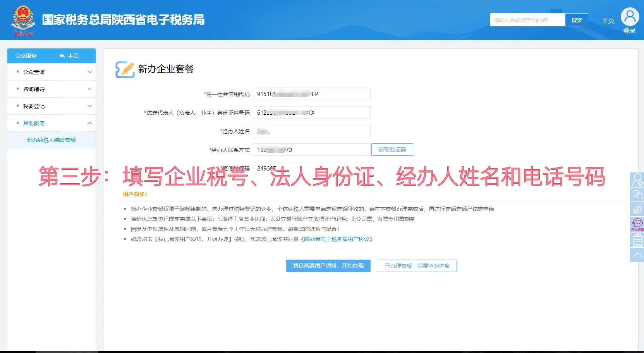Click 我已阅读用户须知,开始办理 button
644x353 pixels.
click(328, 266)
